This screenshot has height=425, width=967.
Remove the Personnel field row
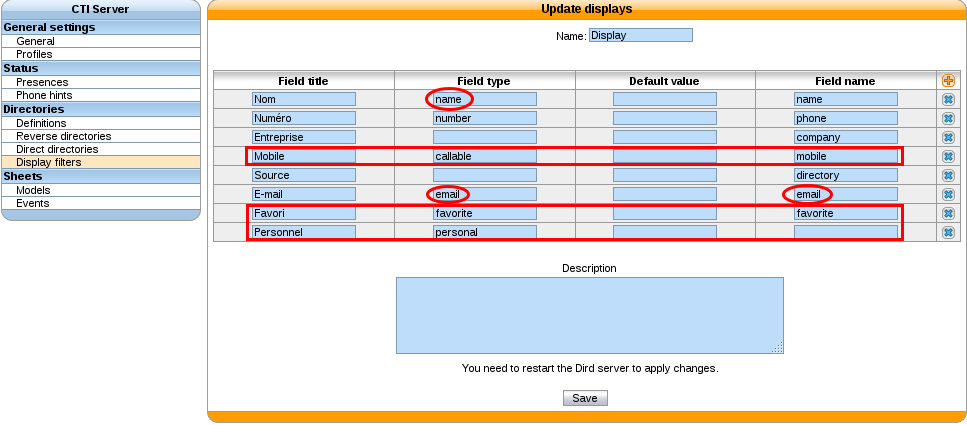coord(948,233)
